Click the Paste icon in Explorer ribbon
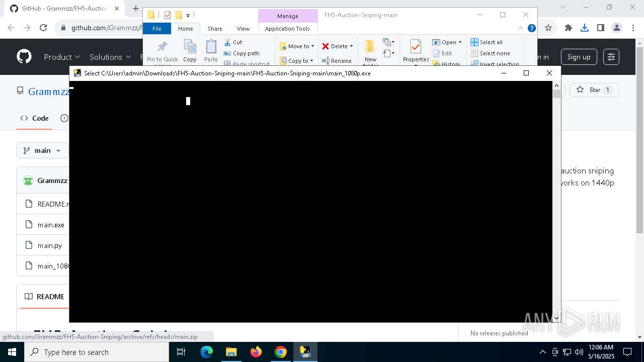The image size is (644, 362). (x=211, y=51)
